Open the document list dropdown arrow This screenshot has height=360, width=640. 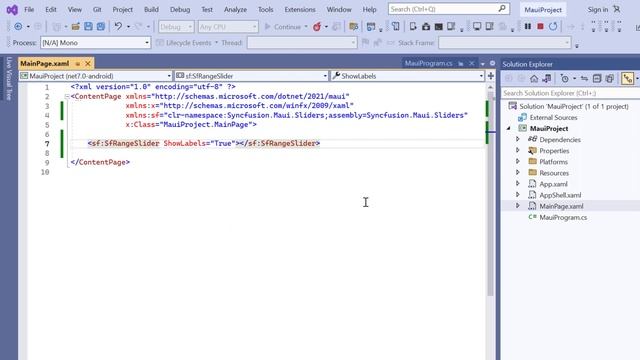[x=482, y=64]
